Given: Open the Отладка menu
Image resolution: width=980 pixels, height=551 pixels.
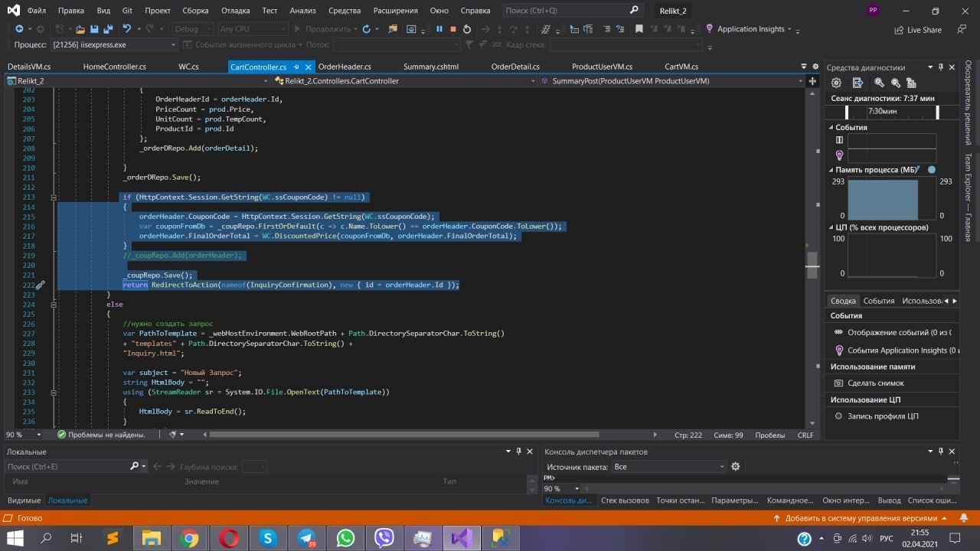Looking at the screenshot, I should (236, 11).
